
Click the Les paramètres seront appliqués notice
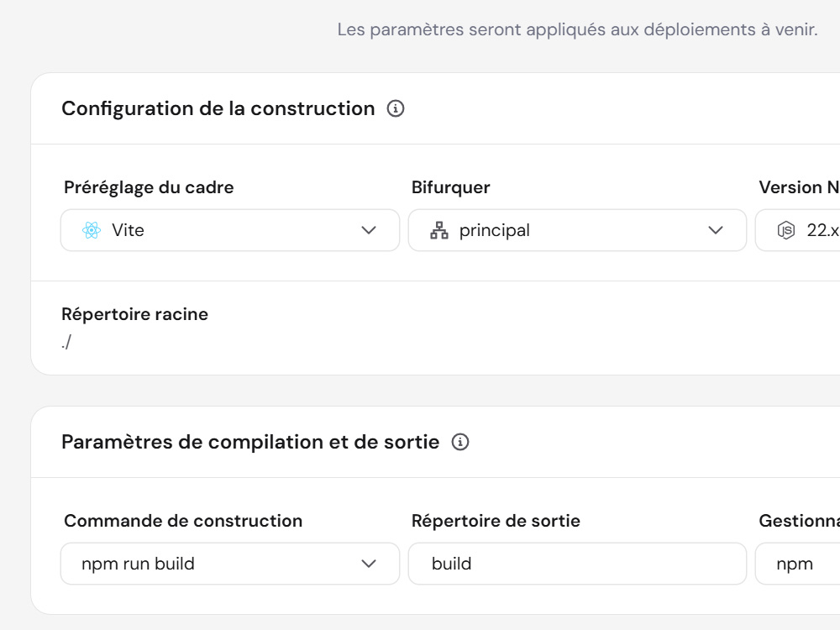pyautogui.click(x=578, y=29)
